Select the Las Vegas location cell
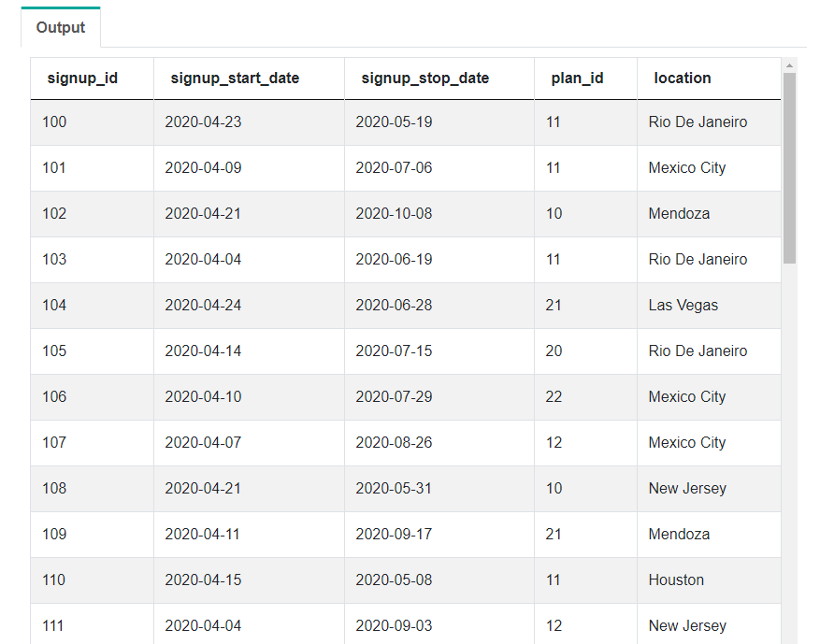 [709, 306]
